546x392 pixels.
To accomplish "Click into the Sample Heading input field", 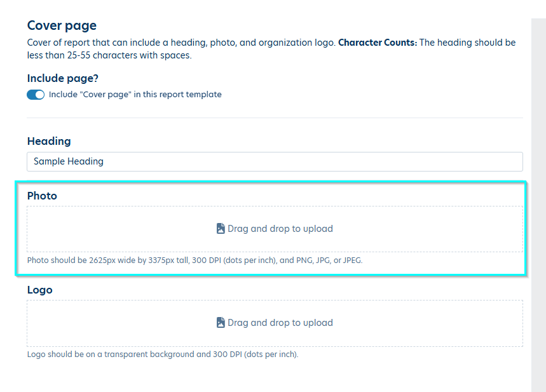I will [275, 161].
